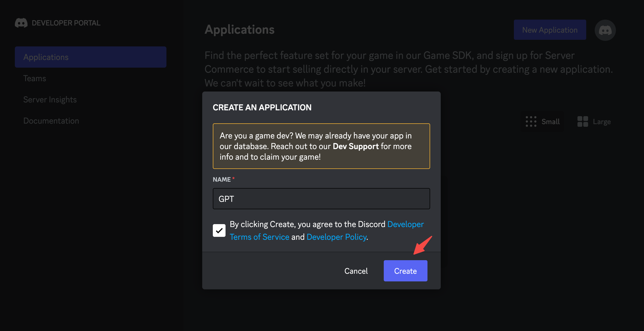
Task: Select the Large grid view icon
Action: pyautogui.click(x=583, y=121)
